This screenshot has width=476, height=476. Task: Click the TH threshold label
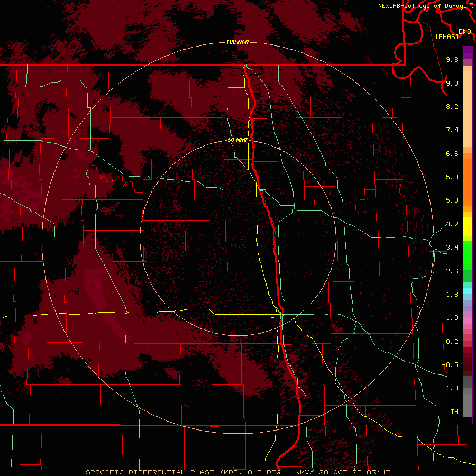(454, 412)
